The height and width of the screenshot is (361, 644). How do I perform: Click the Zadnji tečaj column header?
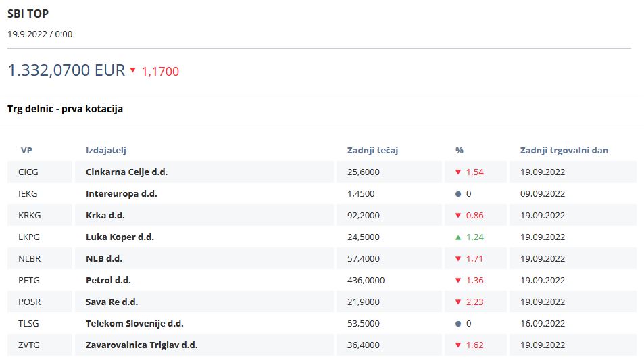tap(372, 150)
